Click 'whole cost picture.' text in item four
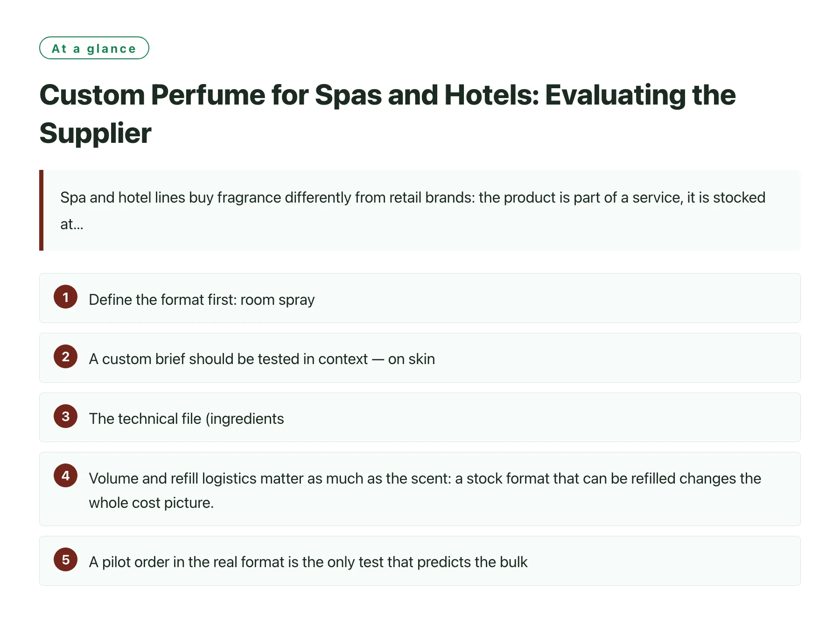 point(151,503)
